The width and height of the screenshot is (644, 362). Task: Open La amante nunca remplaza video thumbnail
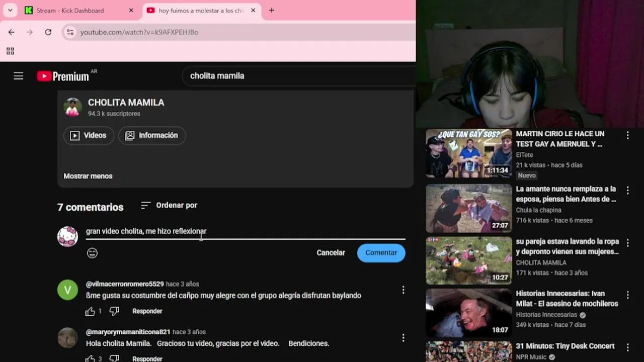469,208
